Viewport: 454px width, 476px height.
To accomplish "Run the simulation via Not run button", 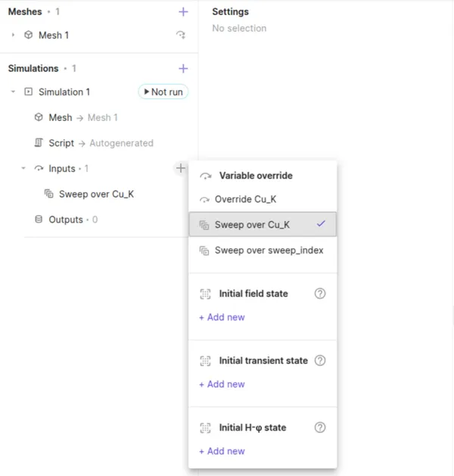I will [x=163, y=92].
